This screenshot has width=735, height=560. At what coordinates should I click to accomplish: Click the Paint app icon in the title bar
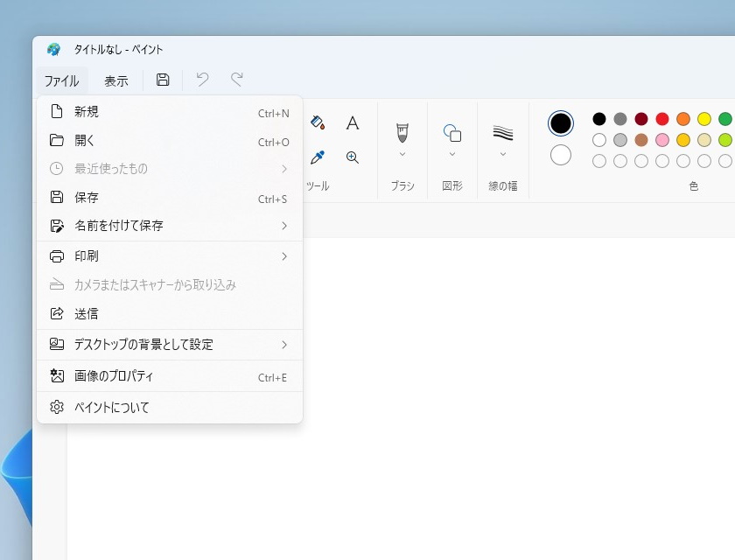tap(52, 50)
